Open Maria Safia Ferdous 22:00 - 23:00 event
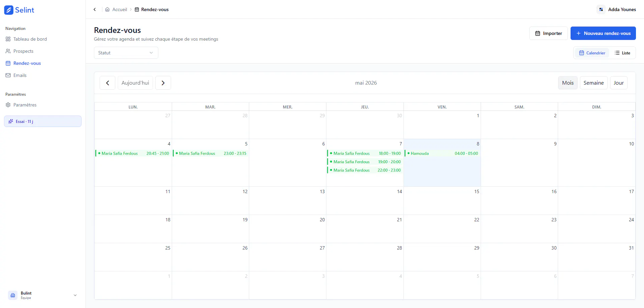Image resolution: width=644 pixels, height=308 pixels. (365, 170)
